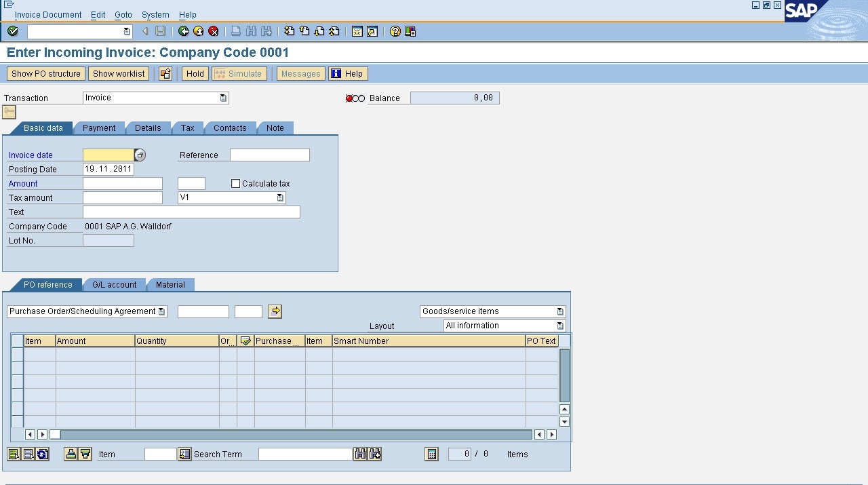Select the Back navigation icon
868x485 pixels.
pyautogui.click(x=182, y=31)
